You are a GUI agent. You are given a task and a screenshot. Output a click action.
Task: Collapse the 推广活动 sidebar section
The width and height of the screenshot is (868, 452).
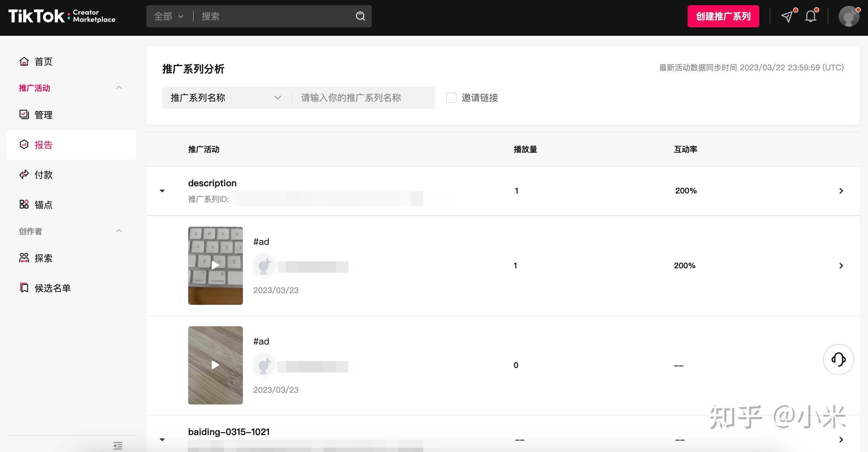point(119,88)
